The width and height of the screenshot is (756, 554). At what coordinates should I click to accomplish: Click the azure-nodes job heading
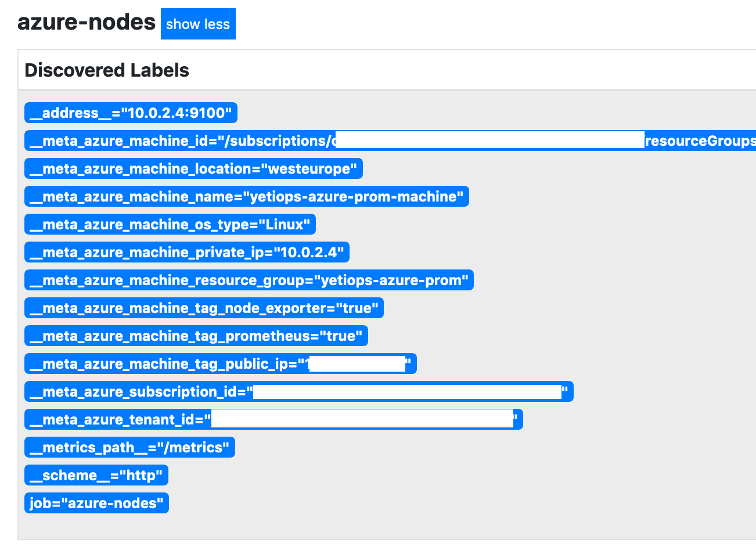tap(86, 21)
